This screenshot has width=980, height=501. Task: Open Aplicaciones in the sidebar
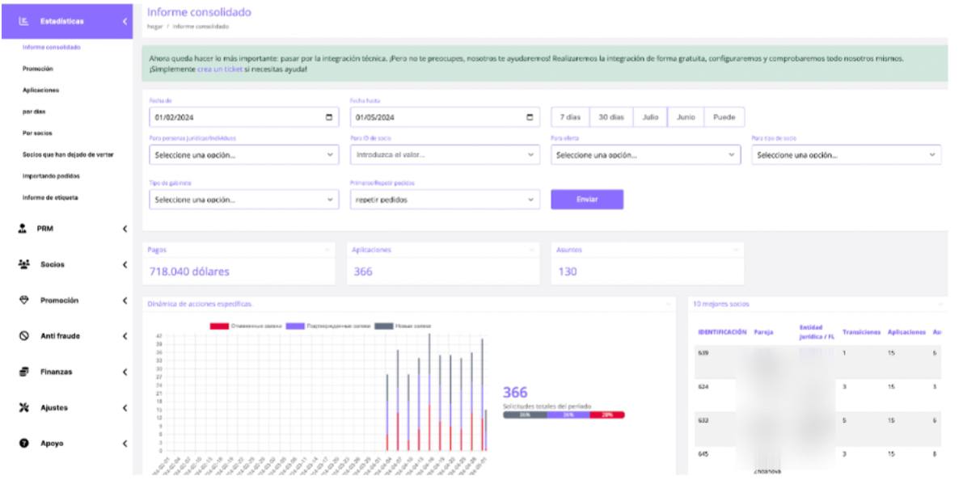40,90
